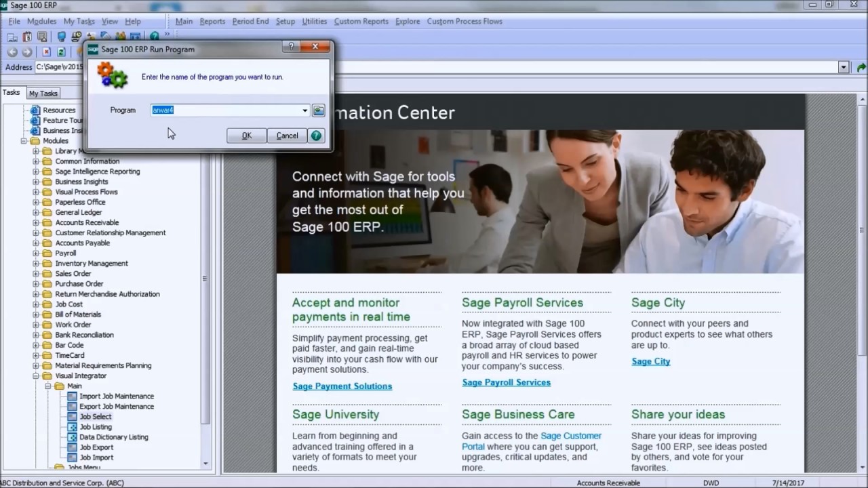The image size is (868, 488).
Task: Switch to the My Tasks tab
Action: pos(43,94)
